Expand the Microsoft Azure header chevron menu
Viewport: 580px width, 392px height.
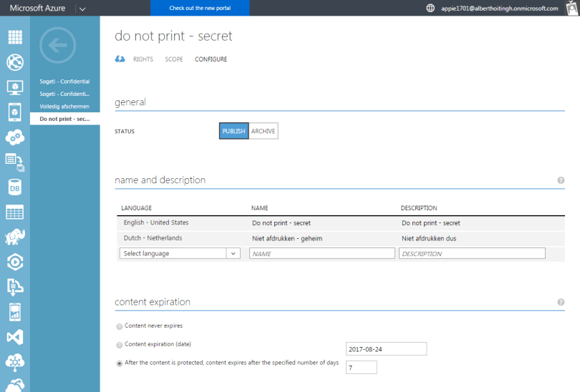82,9
